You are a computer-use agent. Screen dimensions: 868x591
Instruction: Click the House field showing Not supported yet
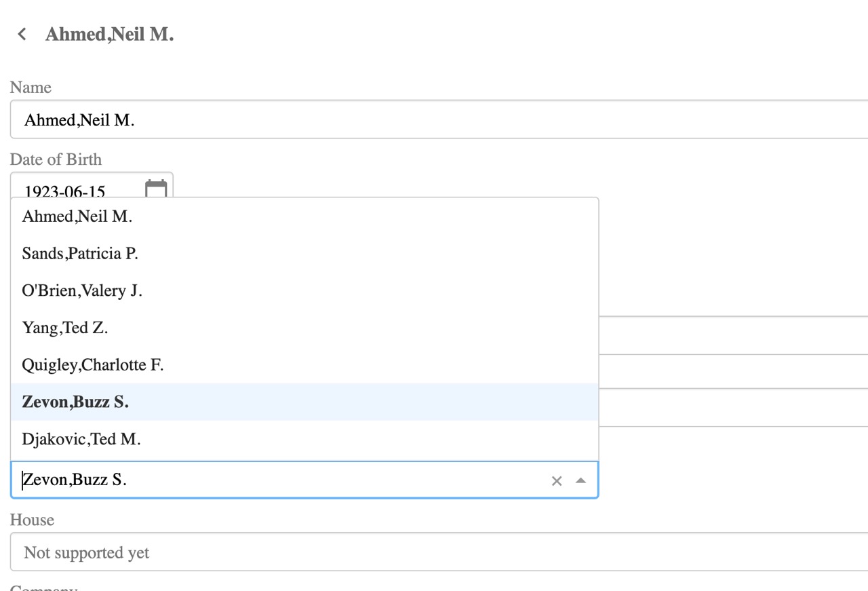point(434,552)
